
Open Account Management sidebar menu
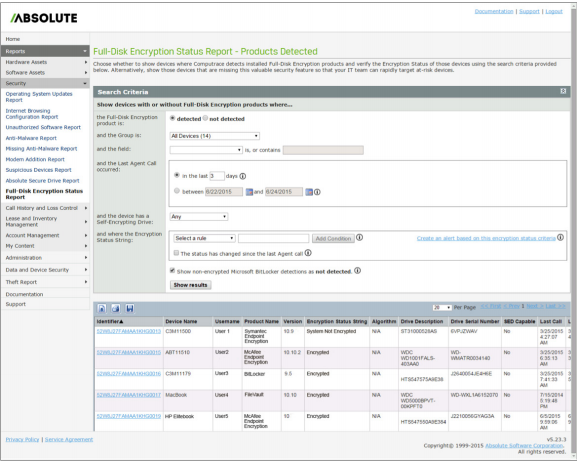[45, 235]
